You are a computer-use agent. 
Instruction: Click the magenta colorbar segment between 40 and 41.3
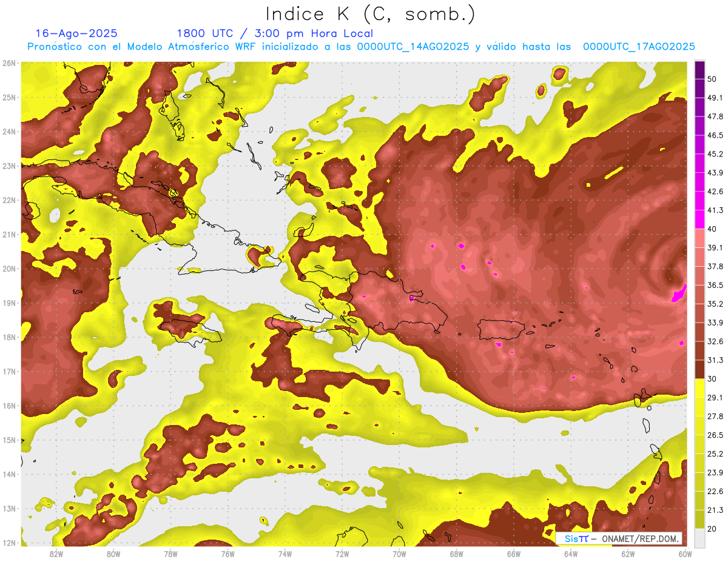tap(699, 219)
